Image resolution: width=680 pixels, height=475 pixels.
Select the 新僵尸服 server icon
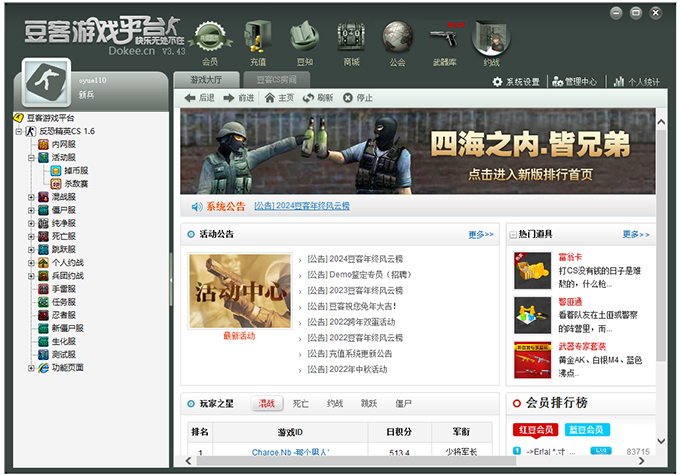43,328
